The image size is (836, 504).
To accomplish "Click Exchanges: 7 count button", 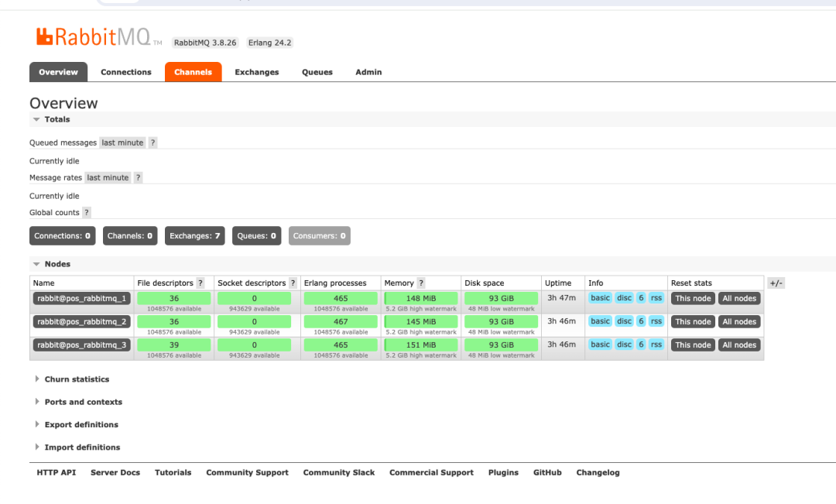I will [194, 235].
